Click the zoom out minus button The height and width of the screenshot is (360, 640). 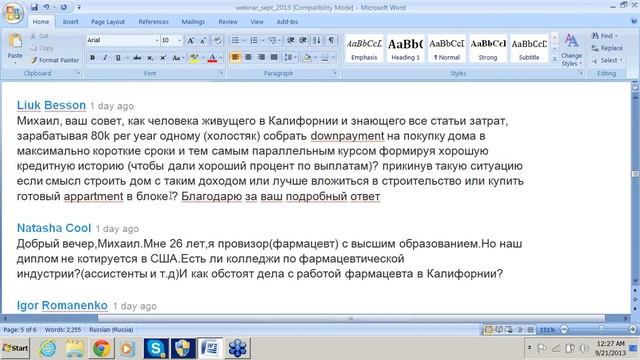point(564,329)
